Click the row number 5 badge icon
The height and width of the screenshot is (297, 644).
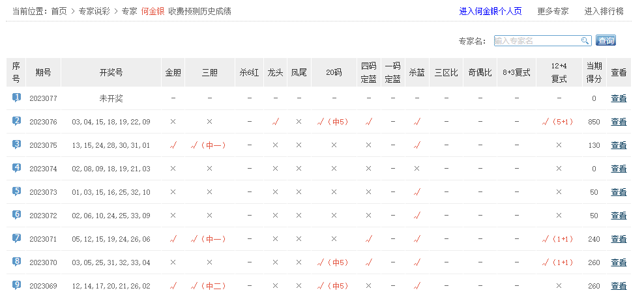click(16, 191)
